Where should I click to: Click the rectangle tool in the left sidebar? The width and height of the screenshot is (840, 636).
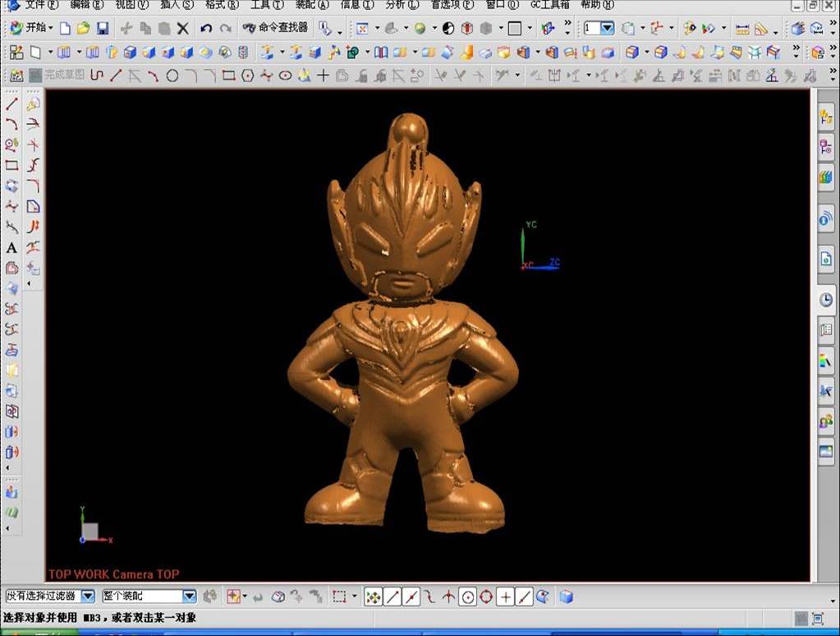pyautogui.click(x=11, y=166)
